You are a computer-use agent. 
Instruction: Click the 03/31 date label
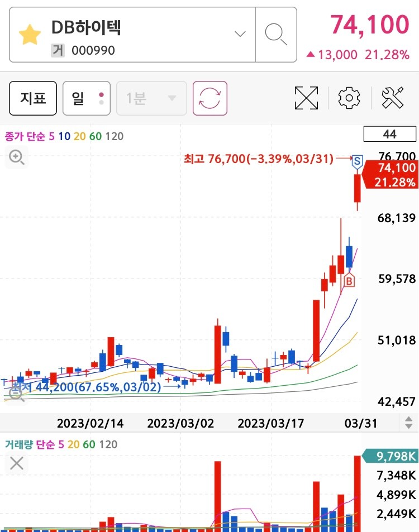point(360,424)
